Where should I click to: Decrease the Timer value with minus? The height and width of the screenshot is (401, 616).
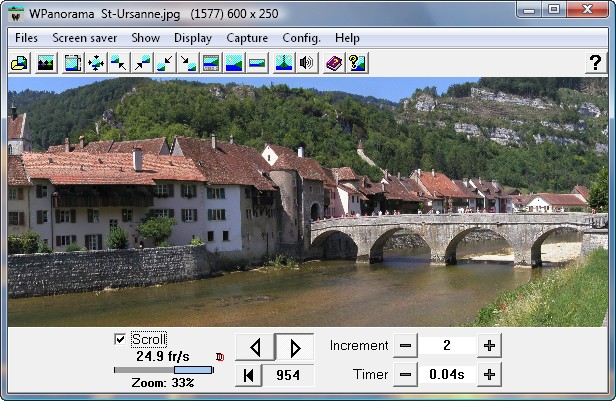click(405, 374)
